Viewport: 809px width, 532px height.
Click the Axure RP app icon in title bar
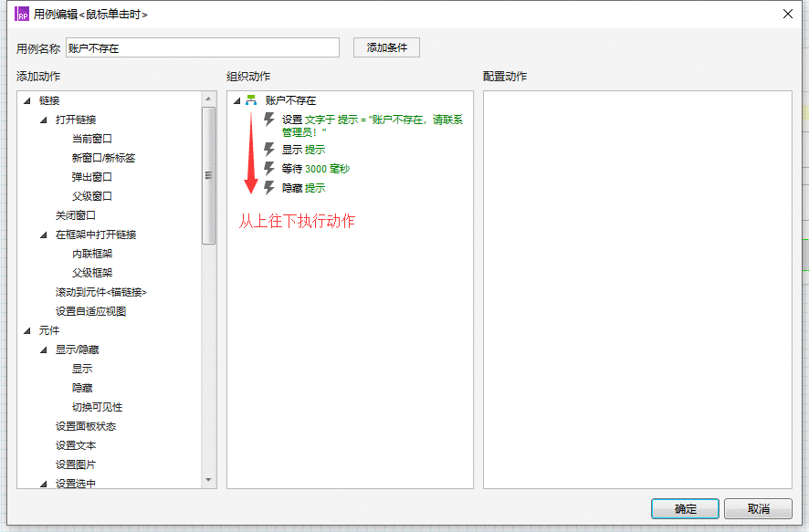(22, 14)
